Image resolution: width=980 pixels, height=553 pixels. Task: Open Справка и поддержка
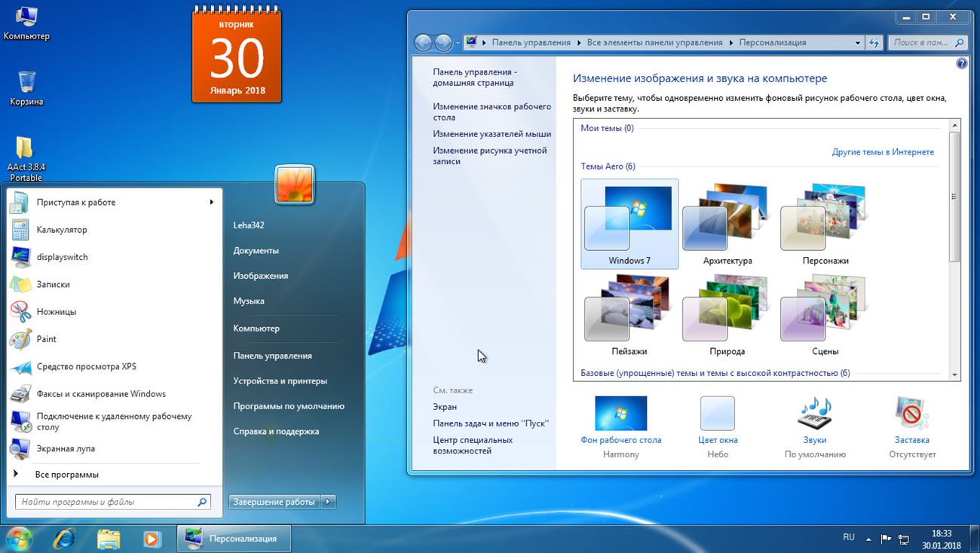(277, 432)
